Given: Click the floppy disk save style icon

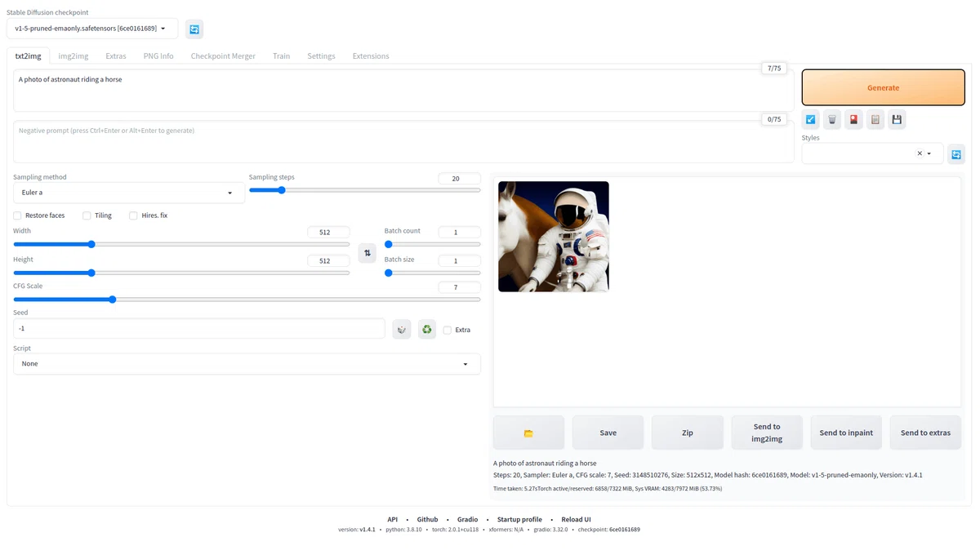Looking at the screenshot, I should (897, 119).
